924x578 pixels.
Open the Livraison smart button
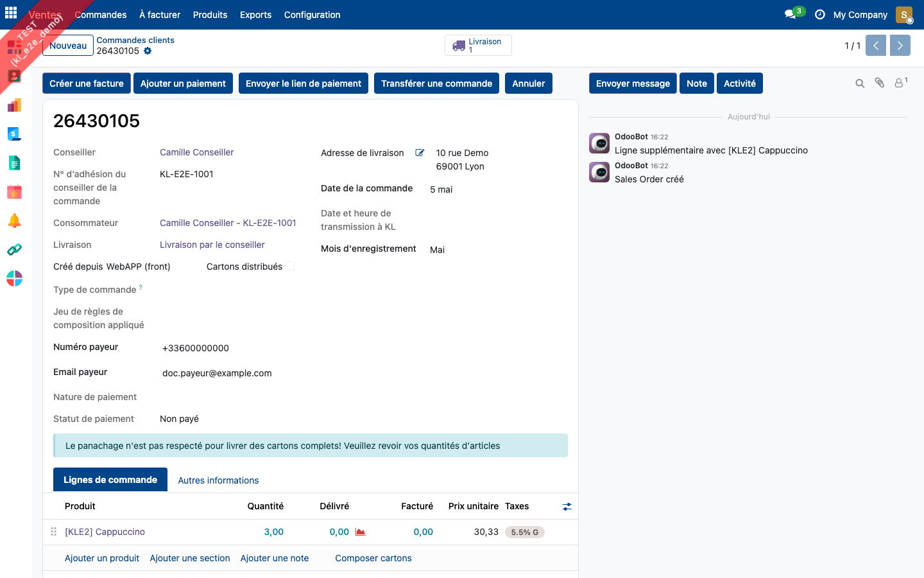tap(478, 46)
